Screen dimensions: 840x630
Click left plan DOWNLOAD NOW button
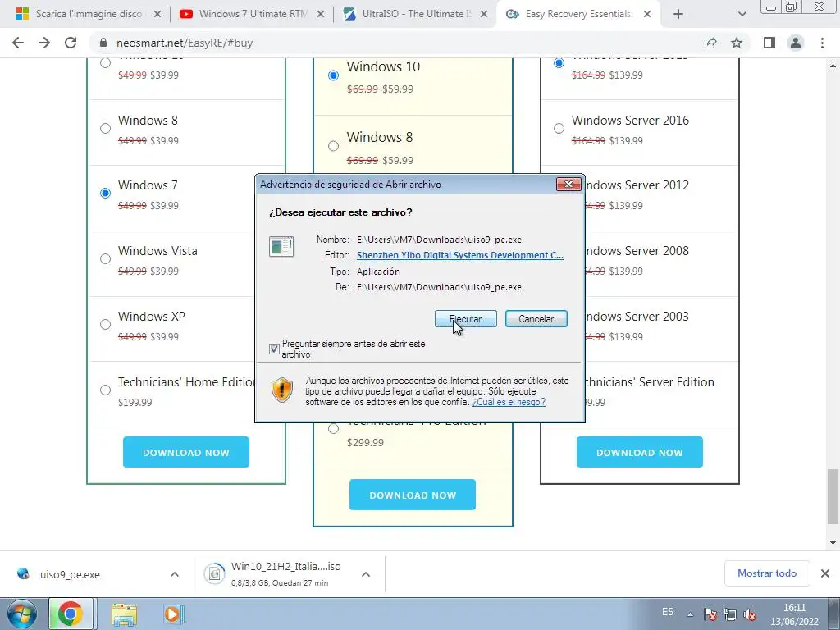click(x=186, y=452)
